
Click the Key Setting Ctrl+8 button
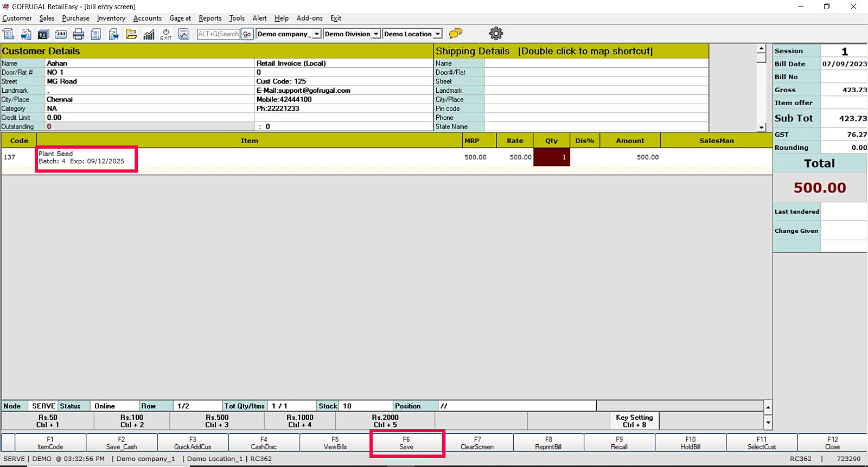click(x=634, y=421)
